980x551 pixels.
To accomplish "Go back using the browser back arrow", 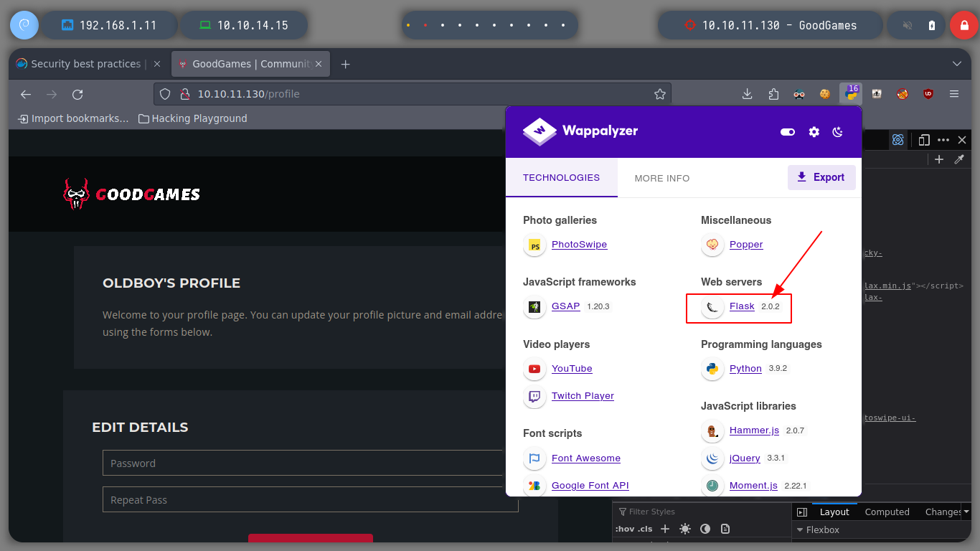I will 26,94.
